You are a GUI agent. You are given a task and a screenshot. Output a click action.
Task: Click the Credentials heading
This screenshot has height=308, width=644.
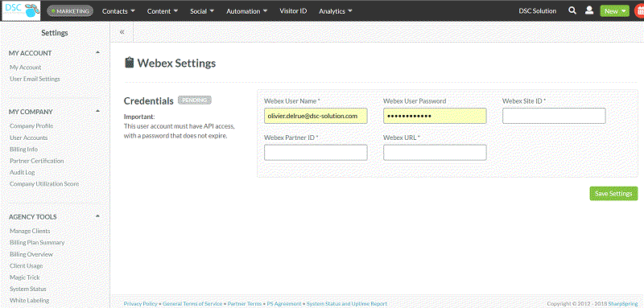[x=149, y=101]
